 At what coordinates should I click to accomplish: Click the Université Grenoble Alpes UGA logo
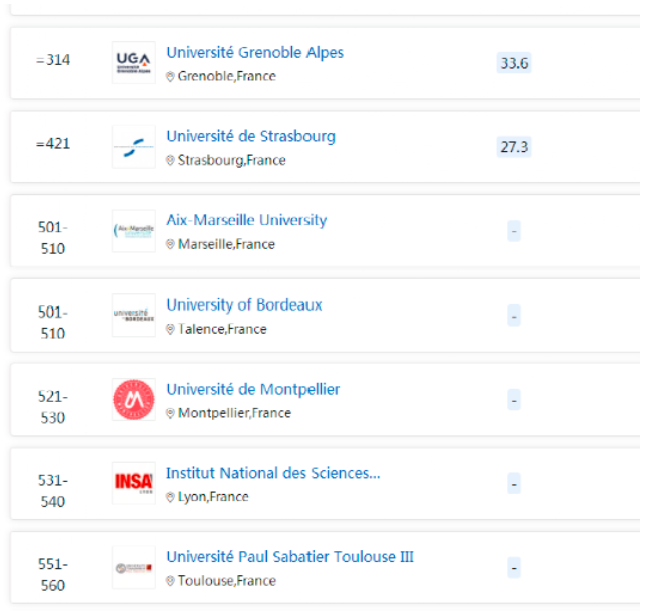(x=133, y=63)
